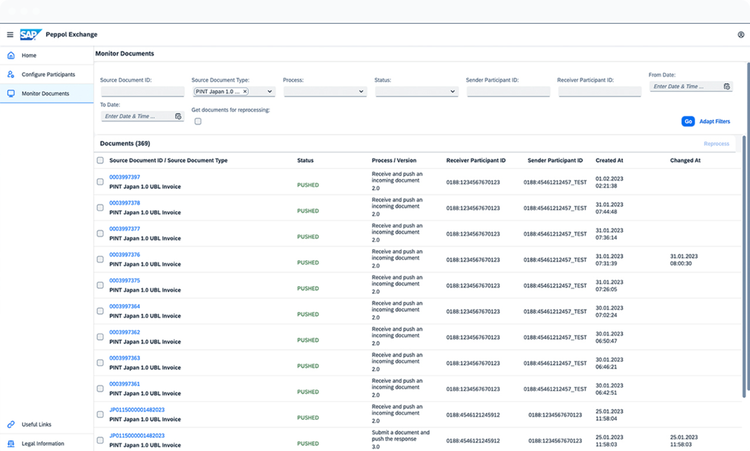Toggle select-all documents checkbox in header

pyautogui.click(x=100, y=160)
